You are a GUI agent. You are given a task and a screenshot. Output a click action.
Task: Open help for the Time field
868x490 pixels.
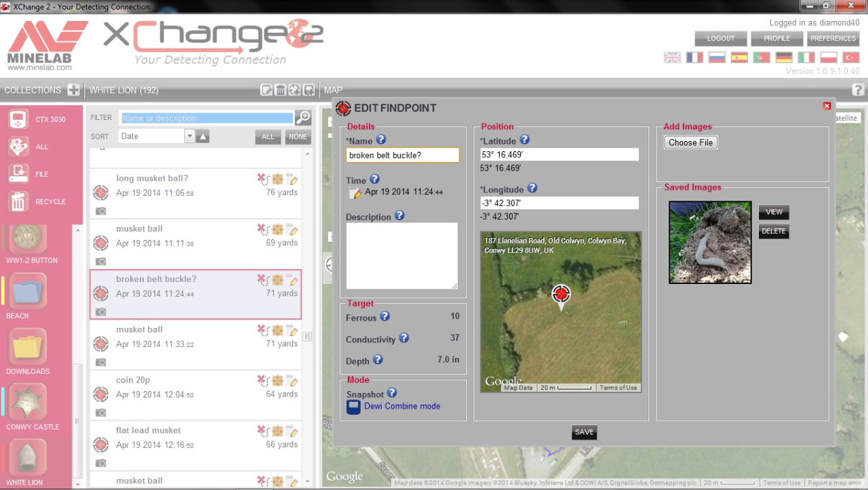374,179
